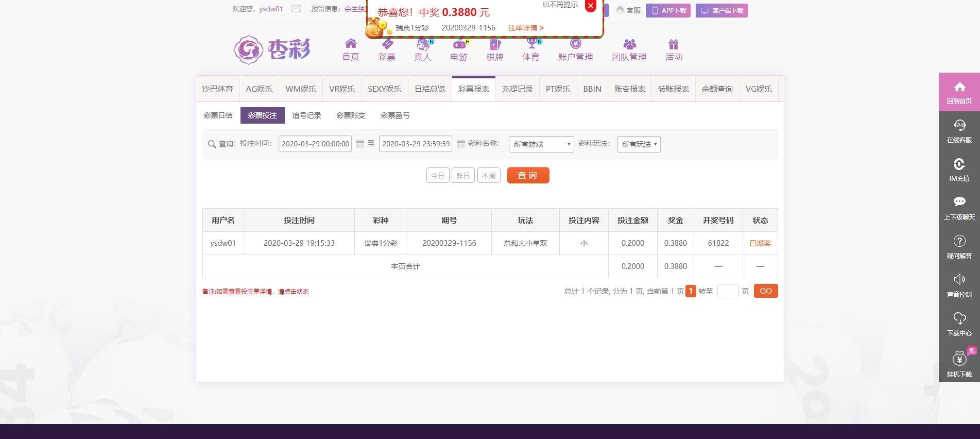Close the winning notification popup
Image resolution: width=980 pixels, height=439 pixels.
pos(591,6)
